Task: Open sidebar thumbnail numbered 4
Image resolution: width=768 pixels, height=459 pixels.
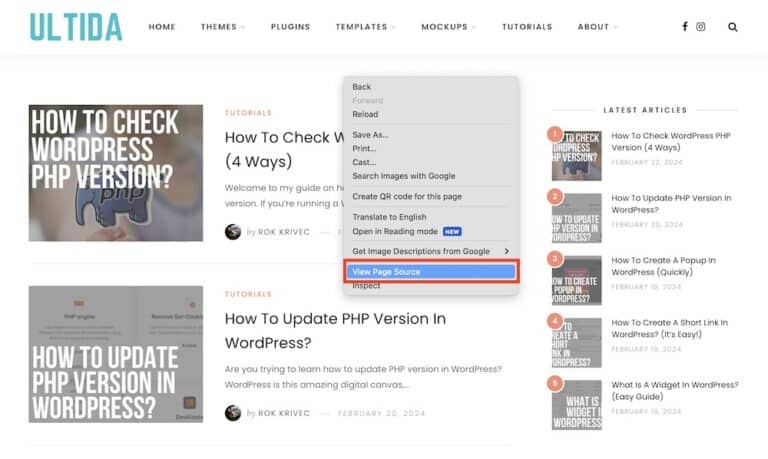Action: [576, 342]
